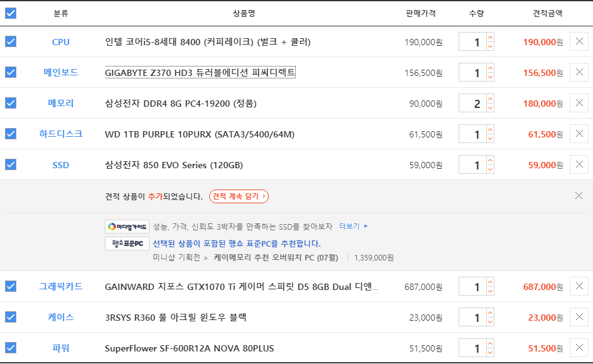Click the 견적 계속 담기 button
The height and width of the screenshot is (364, 593).
tap(239, 196)
